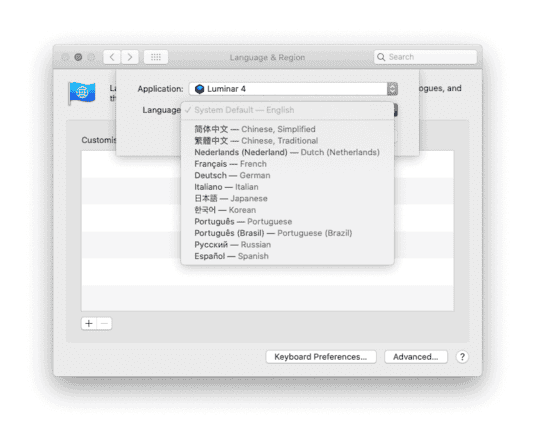Go forward with the right arrow
The height and width of the screenshot is (434, 550).
[130, 57]
